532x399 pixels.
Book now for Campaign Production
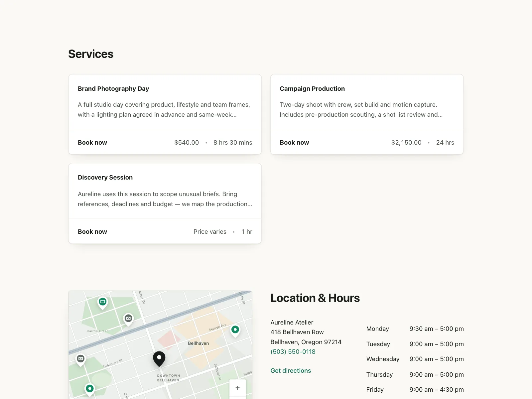tap(294, 143)
